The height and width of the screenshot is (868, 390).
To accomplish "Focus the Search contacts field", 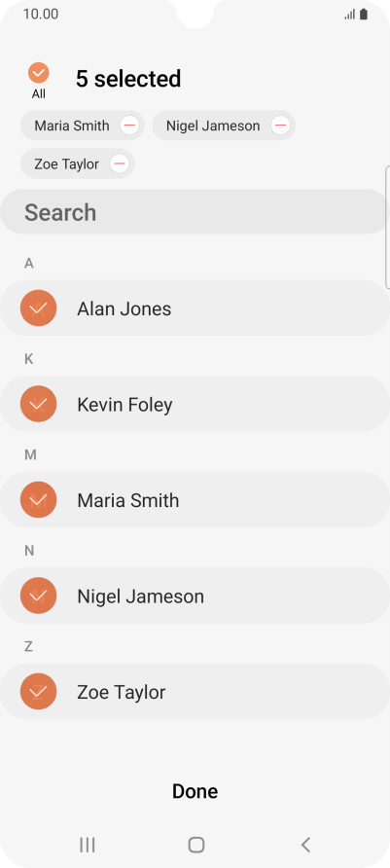I will [x=195, y=212].
